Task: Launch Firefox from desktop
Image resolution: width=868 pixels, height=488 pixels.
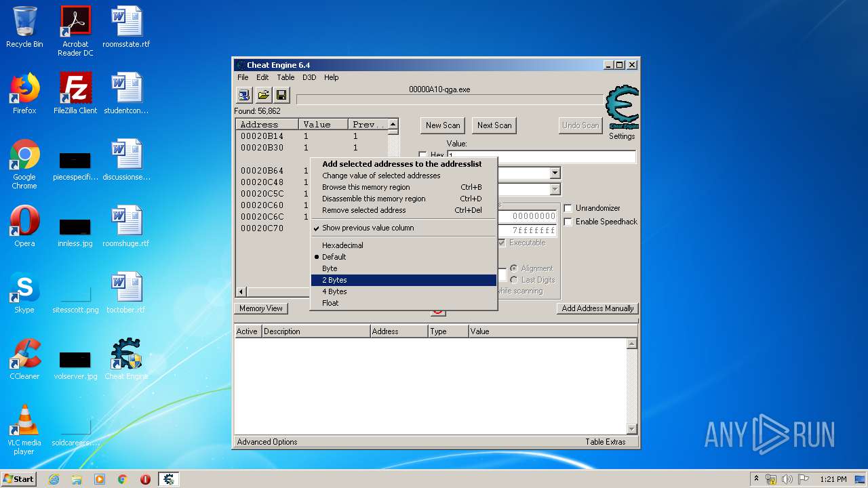Action: [x=24, y=94]
